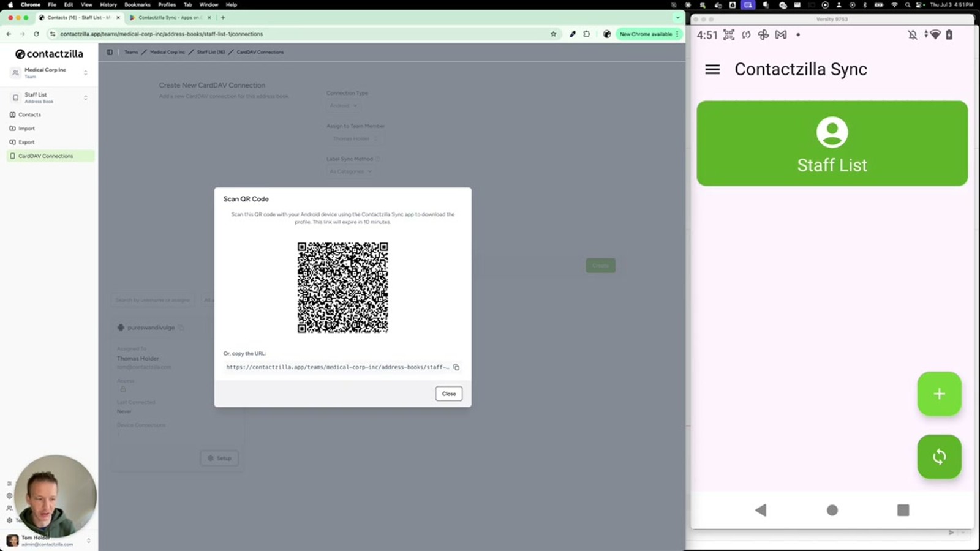Reload the page in Chrome

click(x=36, y=34)
